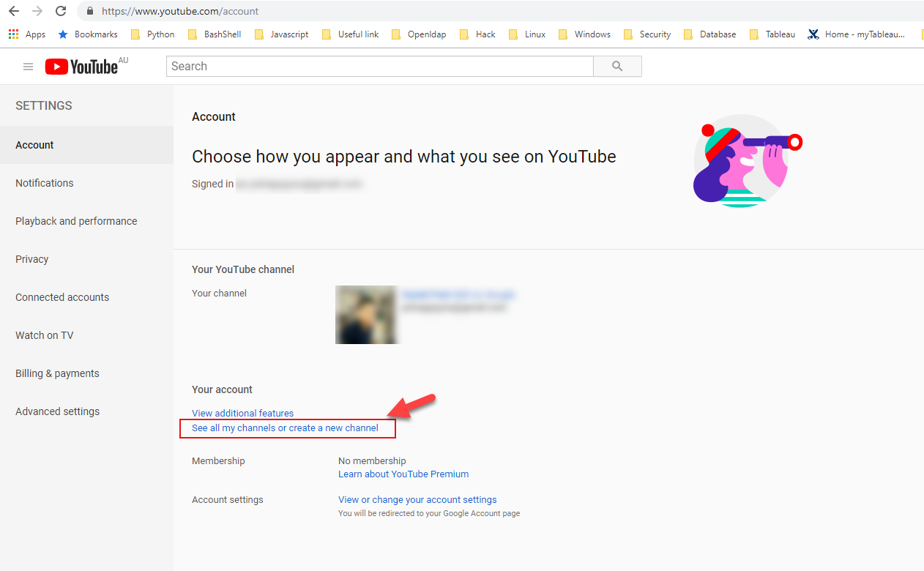This screenshot has height=571, width=924.
Task: Click View additional features link
Action: 242,414
